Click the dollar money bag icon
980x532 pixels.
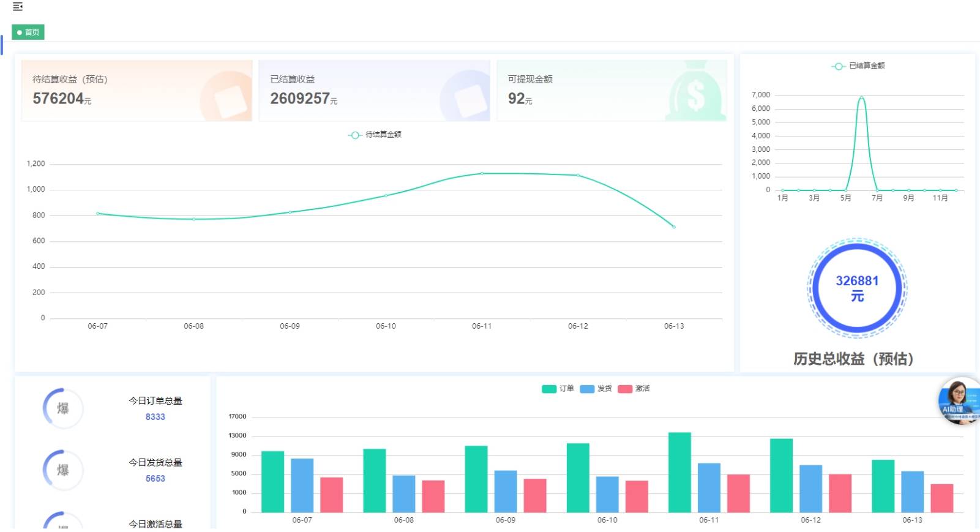tap(695, 91)
